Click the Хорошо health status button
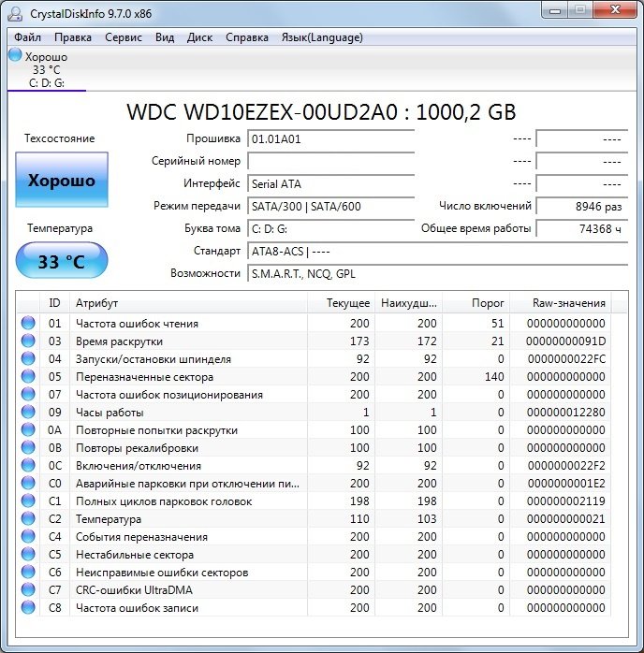Image resolution: width=644 pixels, height=653 pixels. pyautogui.click(x=61, y=181)
